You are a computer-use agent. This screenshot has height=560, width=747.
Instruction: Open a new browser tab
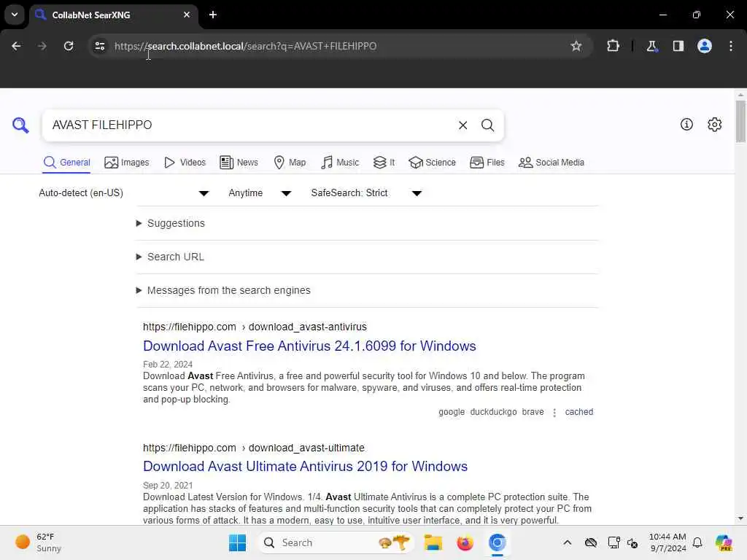click(213, 15)
